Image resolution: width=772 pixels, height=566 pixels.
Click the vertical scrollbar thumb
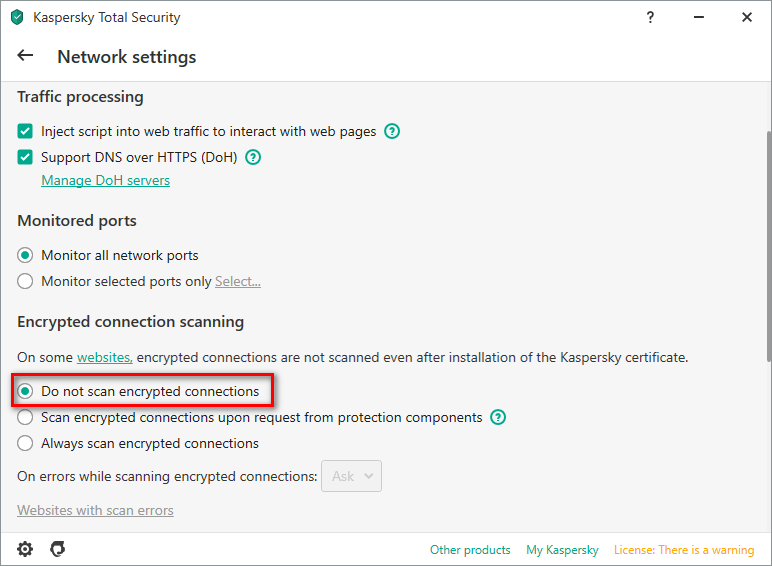[x=769, y=246]
